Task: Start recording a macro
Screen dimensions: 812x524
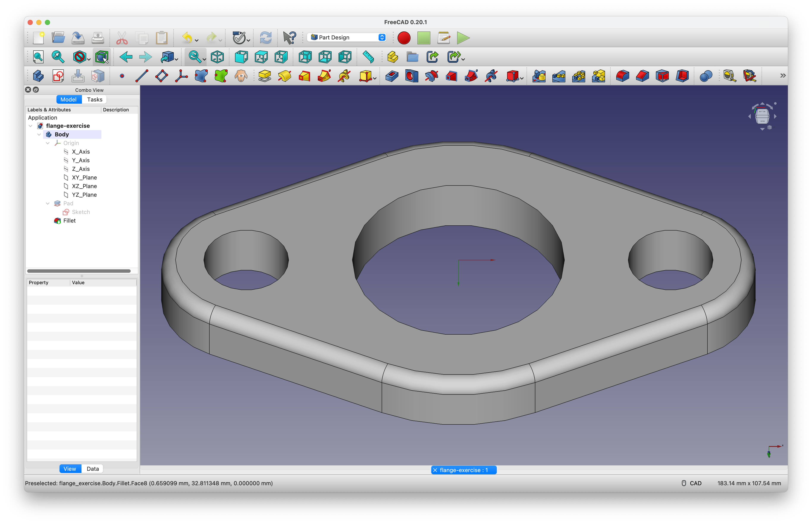Action: (x=404, y=38)
